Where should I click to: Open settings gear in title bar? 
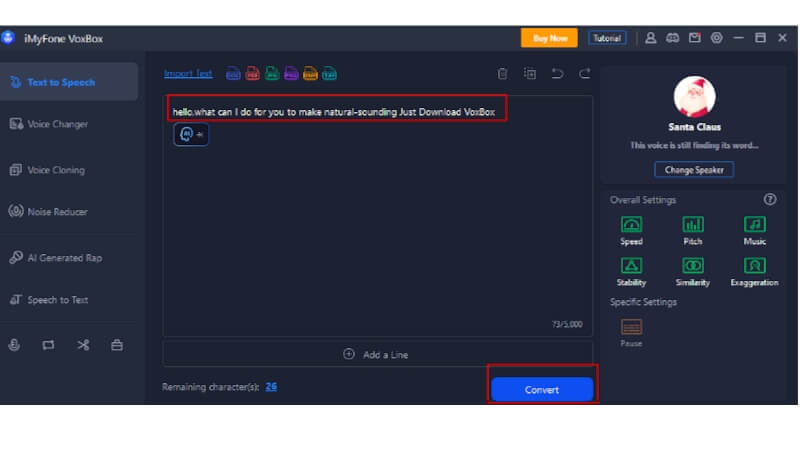point(716,38)
